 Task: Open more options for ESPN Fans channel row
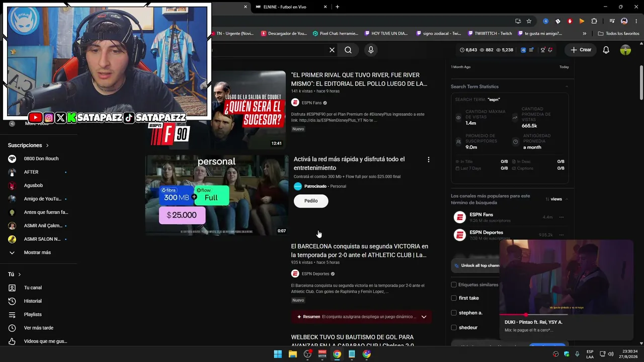point(561,217)
